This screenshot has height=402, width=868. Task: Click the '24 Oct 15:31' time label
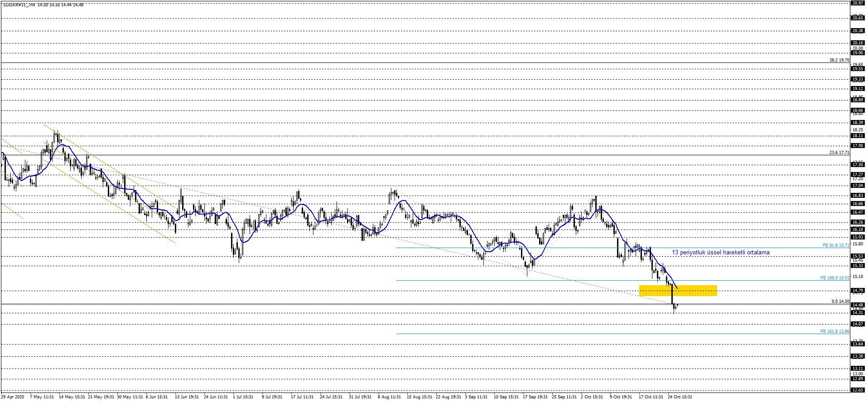680,397
